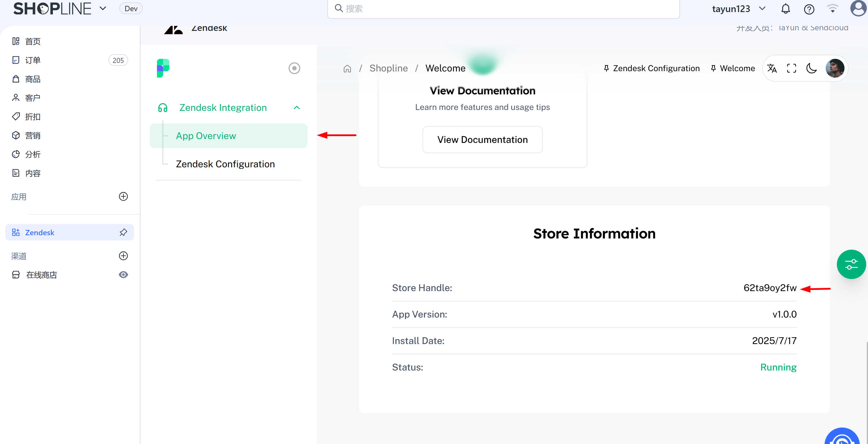
Task: Open tayun123 account dropdown
Action: (x=738, y=9)
